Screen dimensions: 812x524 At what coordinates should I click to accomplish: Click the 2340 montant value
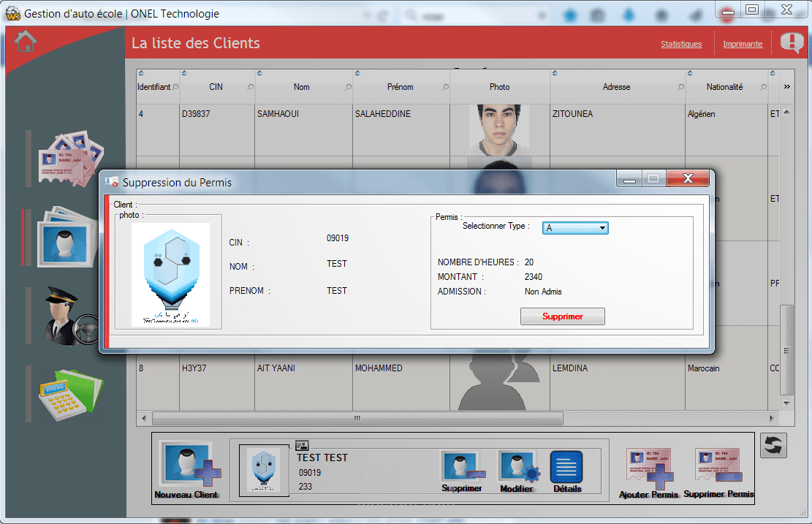tap(534, 277)
